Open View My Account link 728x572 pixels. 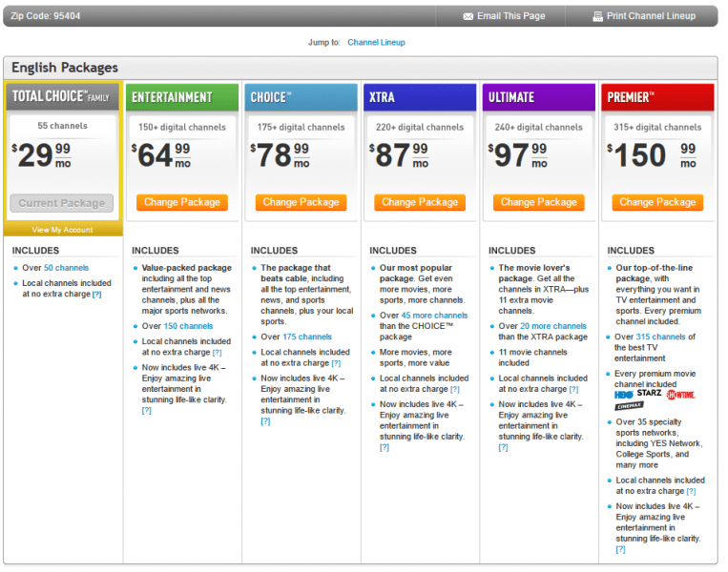click(x=62, y=230)
